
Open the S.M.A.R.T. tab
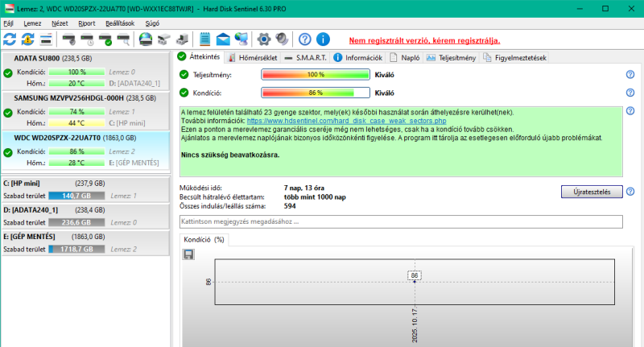306,57
